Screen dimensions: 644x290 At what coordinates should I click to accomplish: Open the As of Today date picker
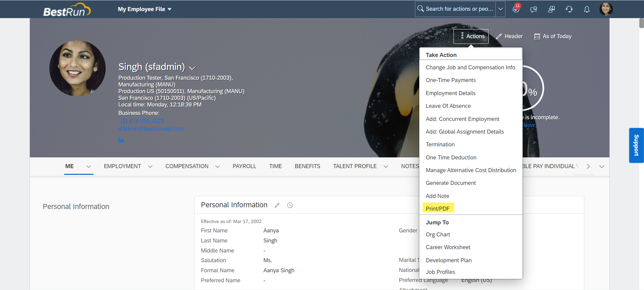(553, 36)
